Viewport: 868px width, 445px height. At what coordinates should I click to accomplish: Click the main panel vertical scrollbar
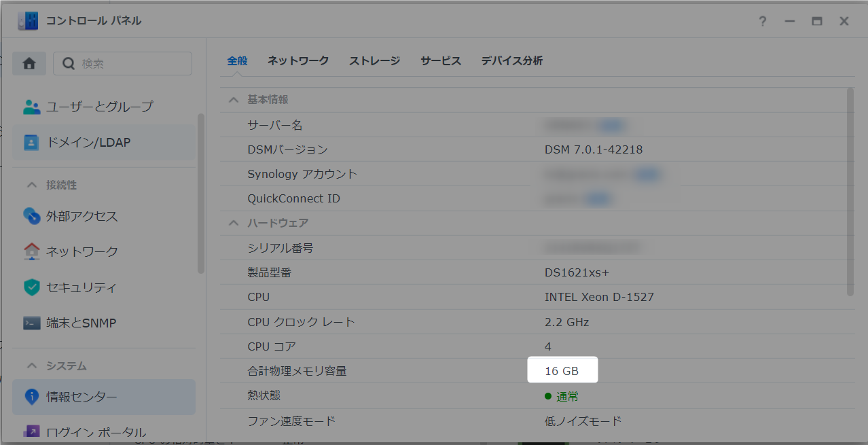(x=850, y=192)
